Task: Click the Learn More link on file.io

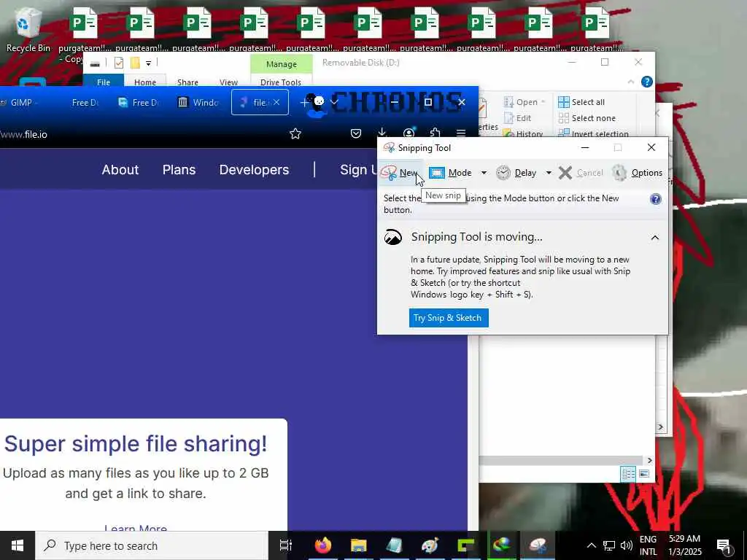Action: tap(136, 528)
